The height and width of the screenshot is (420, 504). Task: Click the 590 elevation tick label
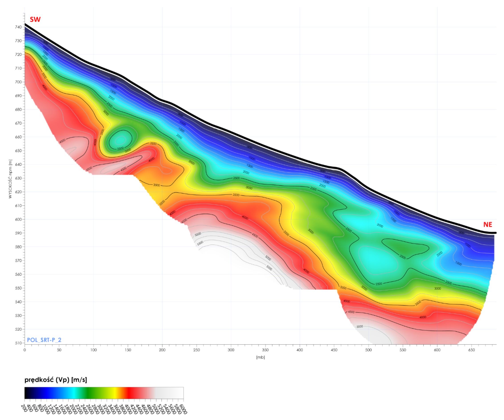coord(18,233)
